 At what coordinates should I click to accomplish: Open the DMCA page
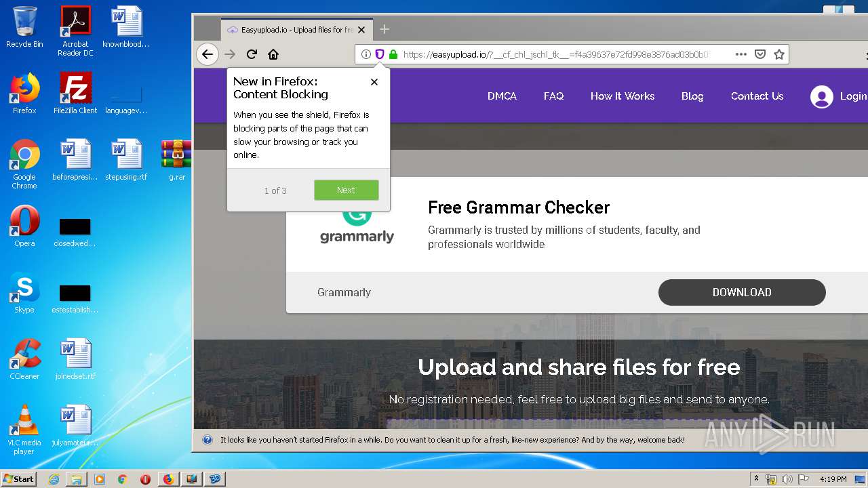click(x=502, y=96)
